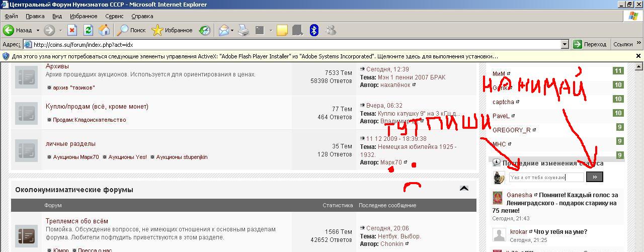Close the ActiveX information bar
Image resolution: width=644 pixels, height=252 pixels.
[638, 56]
